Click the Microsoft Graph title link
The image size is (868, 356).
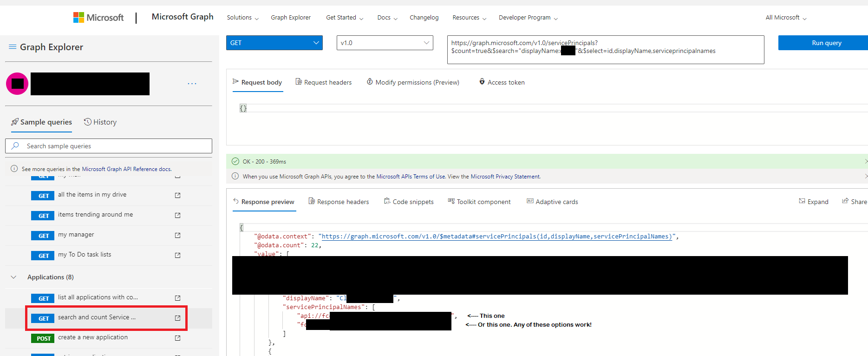click(183, 17)
